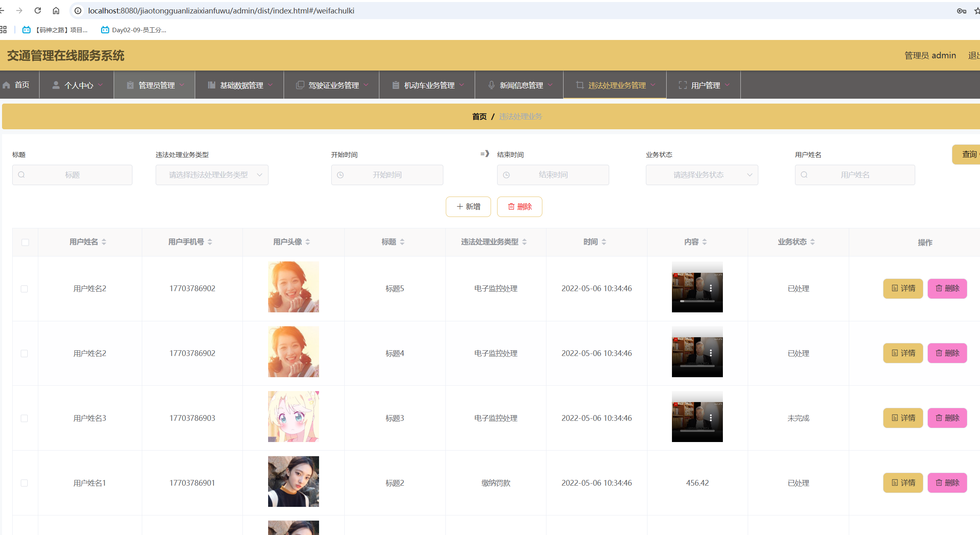The width and height of the screenshot is (980, 535).
Task: Click the clock icon in 结束时间 field
Action: (x=506, y=175)
